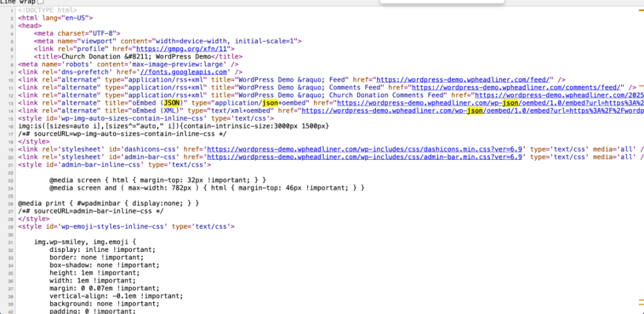This screenshot has height=314, width=644.
Task: Click the meta name="viewport" line
Action: 168,41
